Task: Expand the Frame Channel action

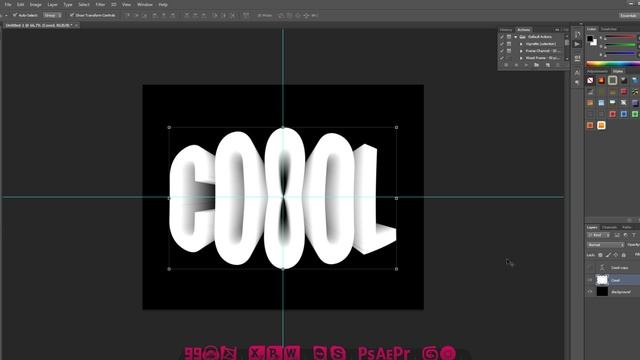Action: [x=521, y=51]
